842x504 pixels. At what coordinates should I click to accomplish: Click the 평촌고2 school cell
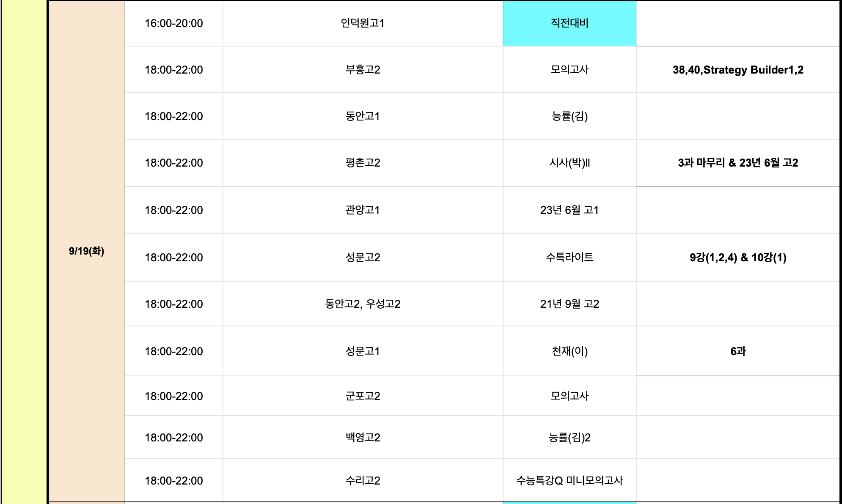point(363,163)
